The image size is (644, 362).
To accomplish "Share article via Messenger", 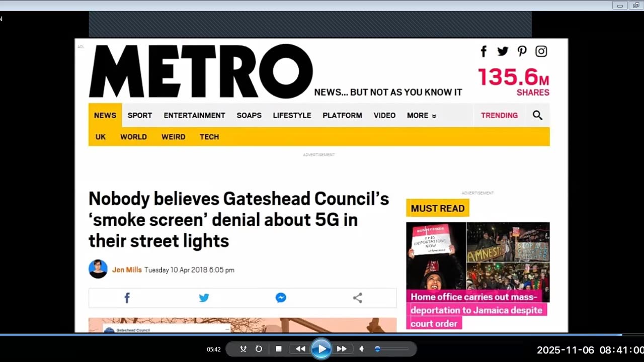I will point(281,298).
